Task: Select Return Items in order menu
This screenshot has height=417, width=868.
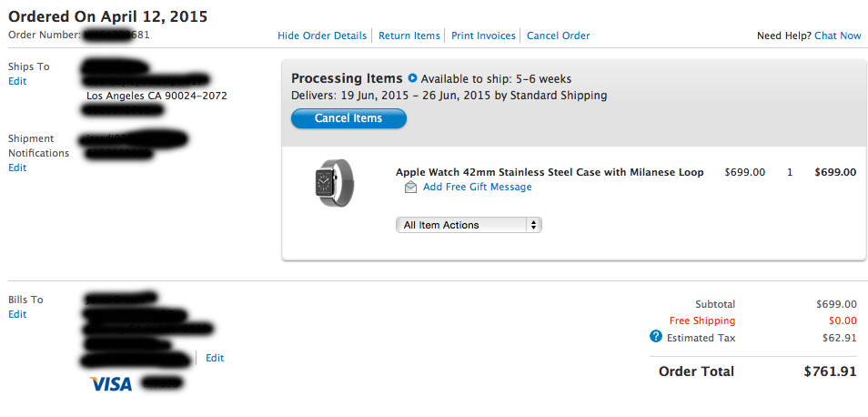Action: point(409,36)
